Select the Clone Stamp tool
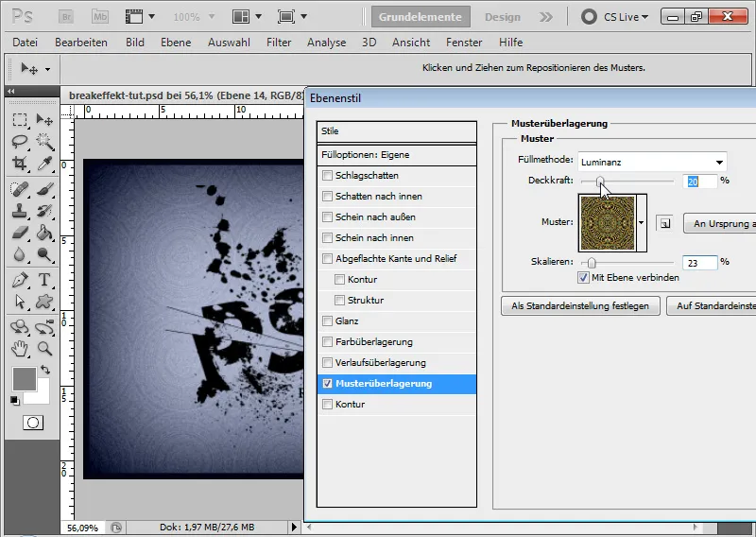This screenshot has height=537, width=756. [x=20, y=211]
